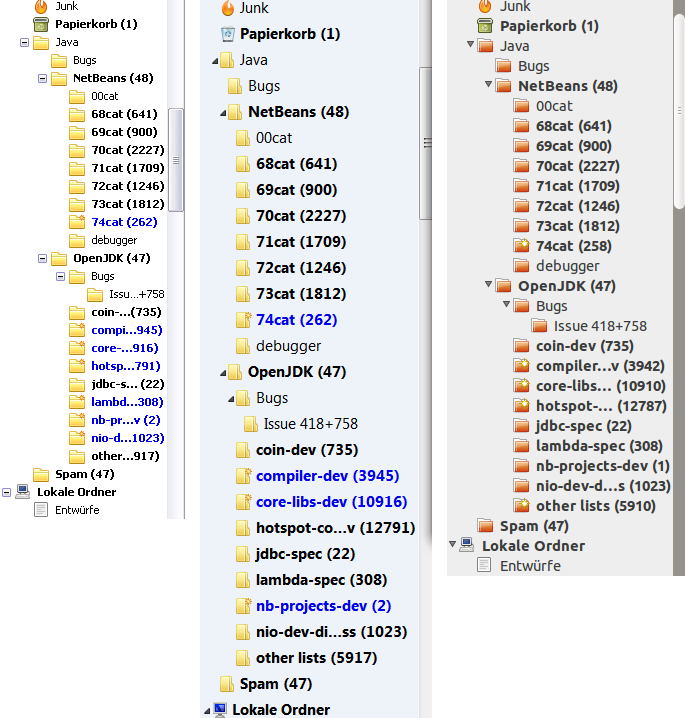This screenshot has width=685, height=718.
Task: Click the starred folder icon beside core-libs-dev (10916)
Action: pyautogui.click(x=244, y=502)
